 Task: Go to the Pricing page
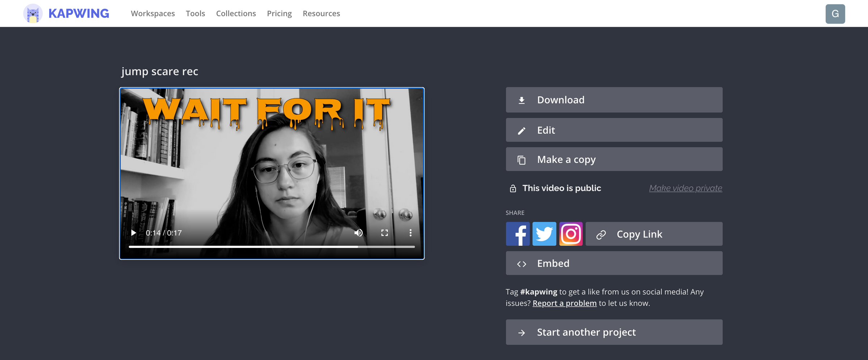pyautogui.click(x=279, y=14)
